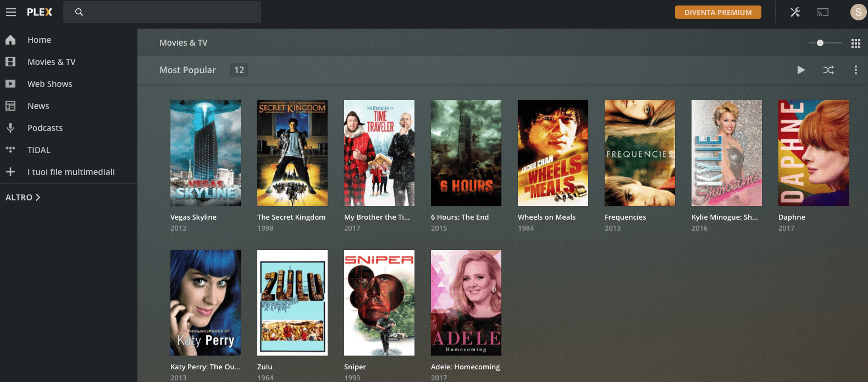Click the search magnifier icon
Image resolution: width=868 pixels, height=382 pixels.
(79, 12)
